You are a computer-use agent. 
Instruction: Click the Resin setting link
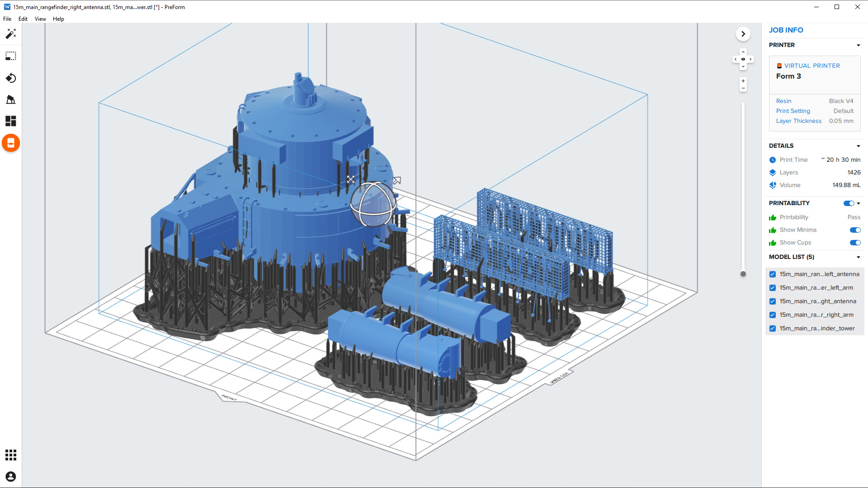tap(783, 101)
